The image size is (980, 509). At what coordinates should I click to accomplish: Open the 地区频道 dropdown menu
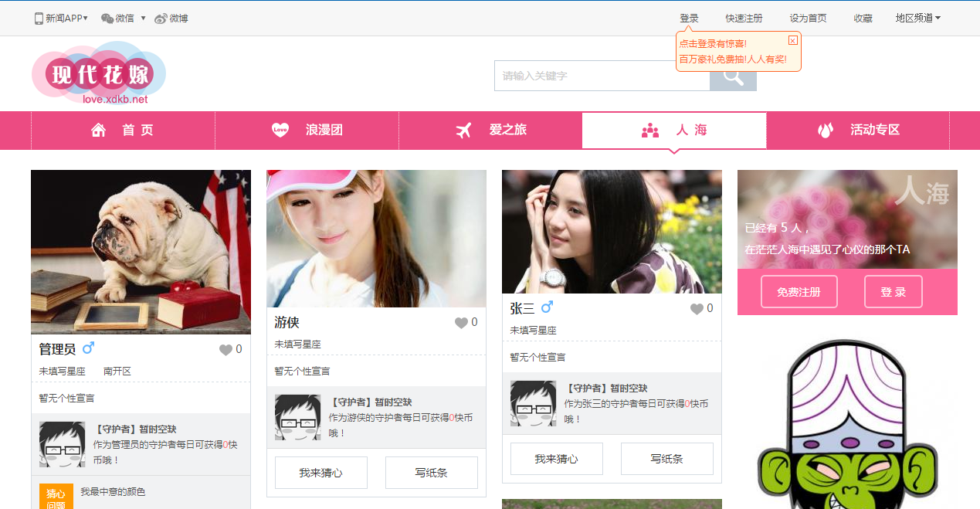pos(917,19)
